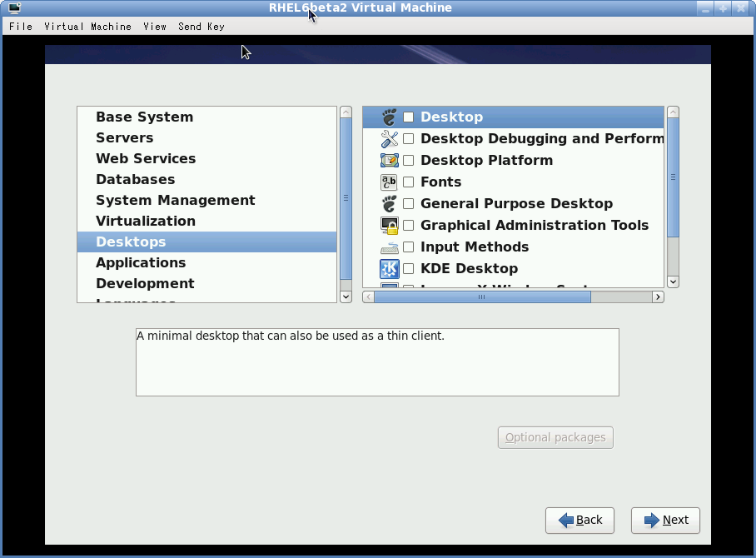
Task: Click the GNOME foot icon beside Desktop
Action: [x=389, y=117]
